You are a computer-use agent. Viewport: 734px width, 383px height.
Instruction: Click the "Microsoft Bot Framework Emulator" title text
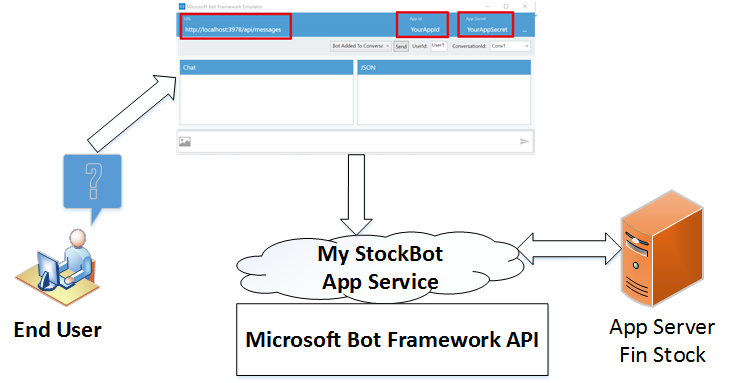pos(225,7)
